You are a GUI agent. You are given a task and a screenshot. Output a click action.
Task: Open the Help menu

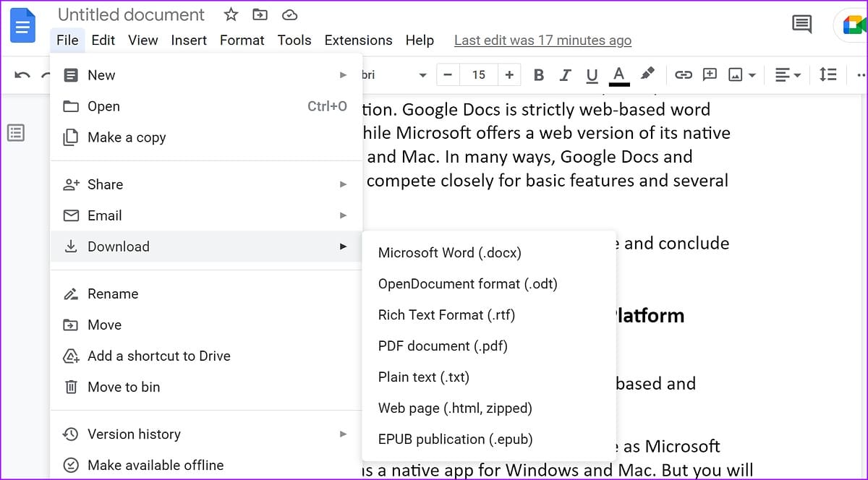pyautogui.click(x=420, y=40)
